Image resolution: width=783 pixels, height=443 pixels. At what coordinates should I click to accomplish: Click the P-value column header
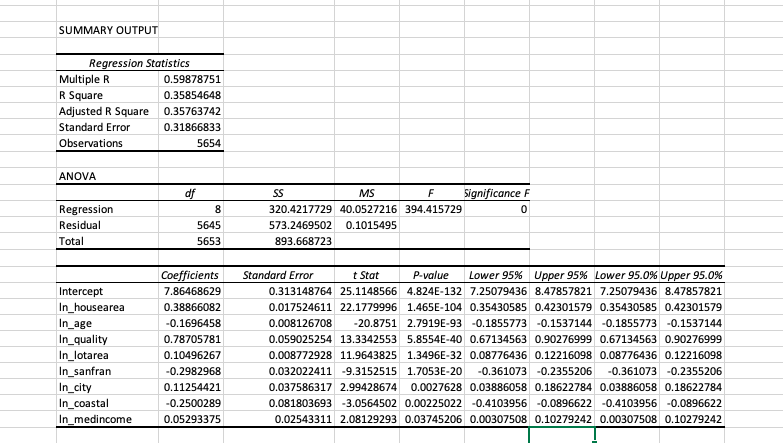432,275
